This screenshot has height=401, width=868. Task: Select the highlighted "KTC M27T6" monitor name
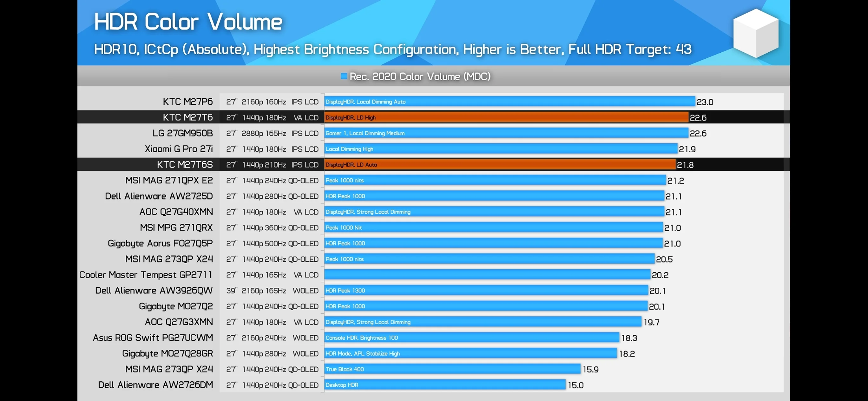pyautogui.click(x=188, y=117)
